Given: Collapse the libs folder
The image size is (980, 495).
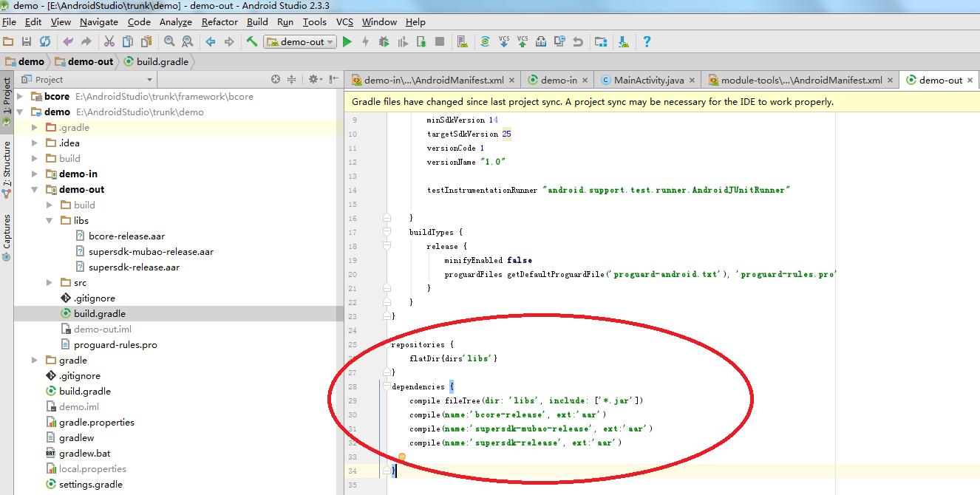Looking at the screenshot, I should click(x=50, y=221).
